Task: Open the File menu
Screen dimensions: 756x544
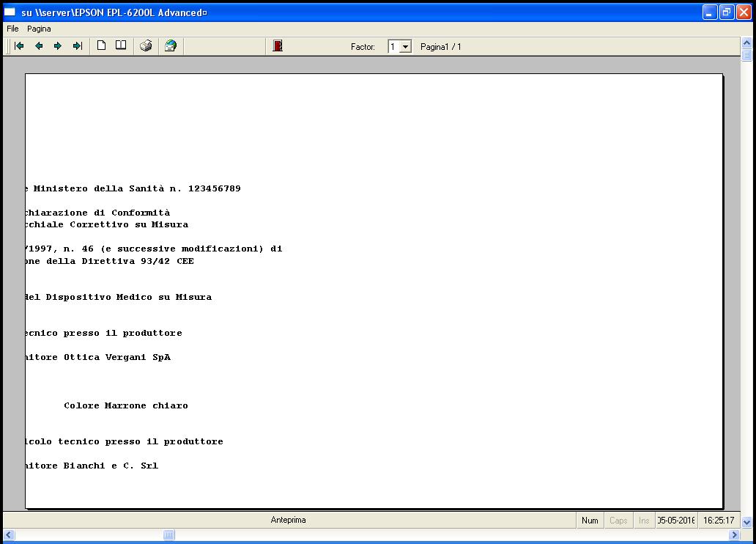Action: [x=12, y=29]
